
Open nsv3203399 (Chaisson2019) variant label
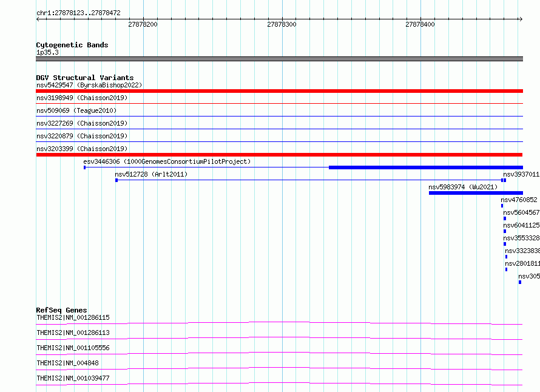[82, 149]
